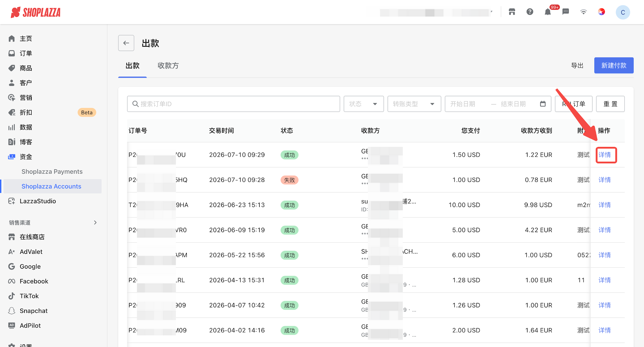
Task: Open the notifications bell
Action: point(548,12)
